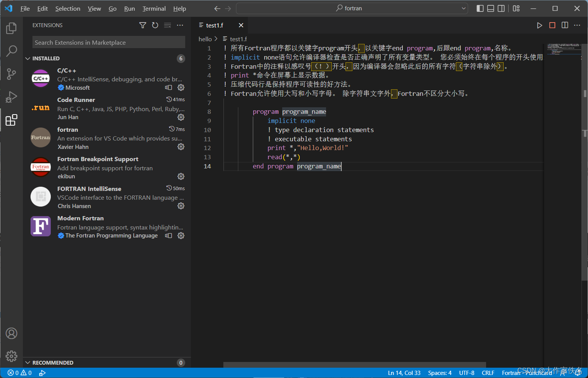Run code with the play button
Image resolution: width=588 pixels, height=378 pixels.
coord(540,25)
